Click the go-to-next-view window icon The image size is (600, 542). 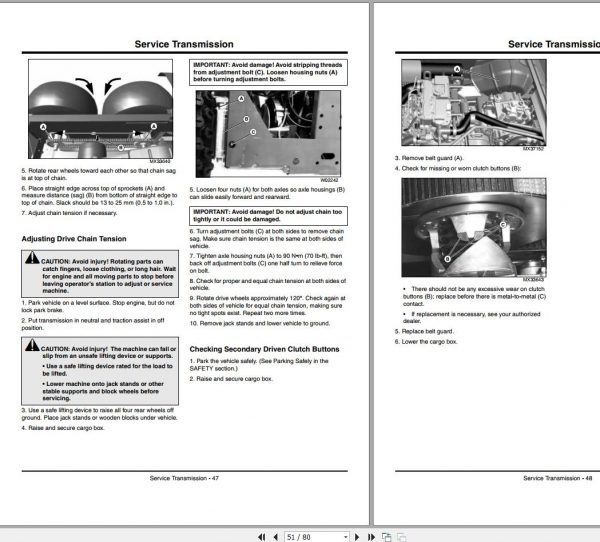386,537
